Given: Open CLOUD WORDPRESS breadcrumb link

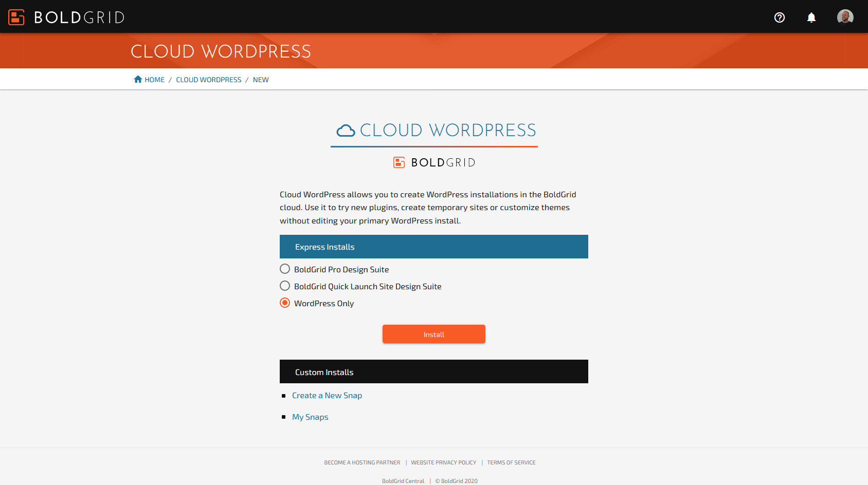Looking at the screenshot, I should coord(208,80).
